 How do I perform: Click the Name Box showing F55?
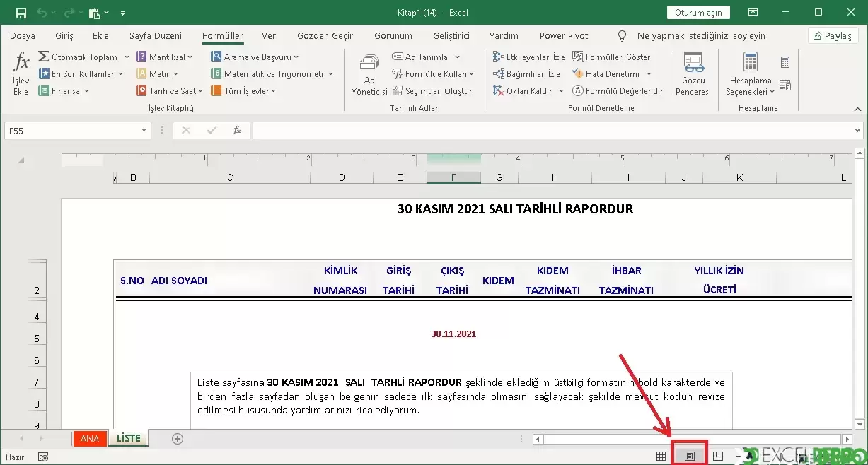point(72,131)
